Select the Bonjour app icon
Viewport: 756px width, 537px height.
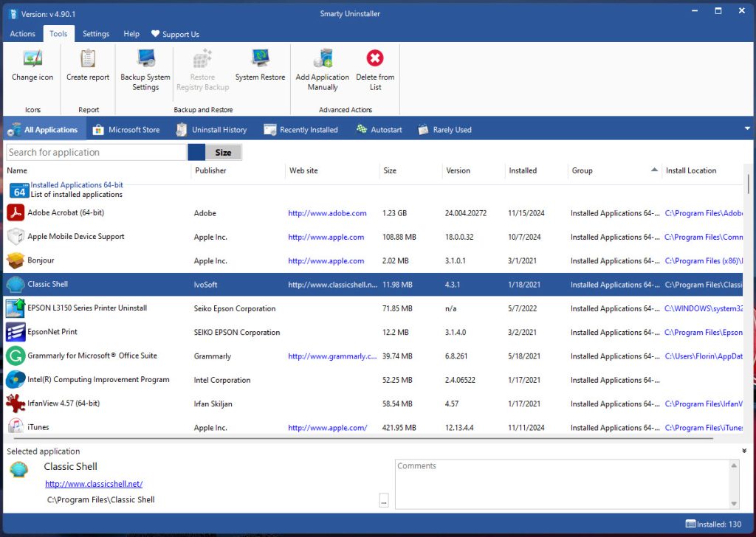pyautogui.click(x=16, y=260)
